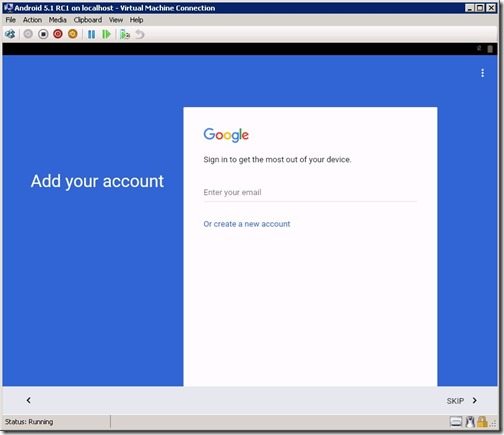Screen dimensions: 504x435
Task: Create a checkpoint with the toolbar icon
Action: (x=125, y=34)
